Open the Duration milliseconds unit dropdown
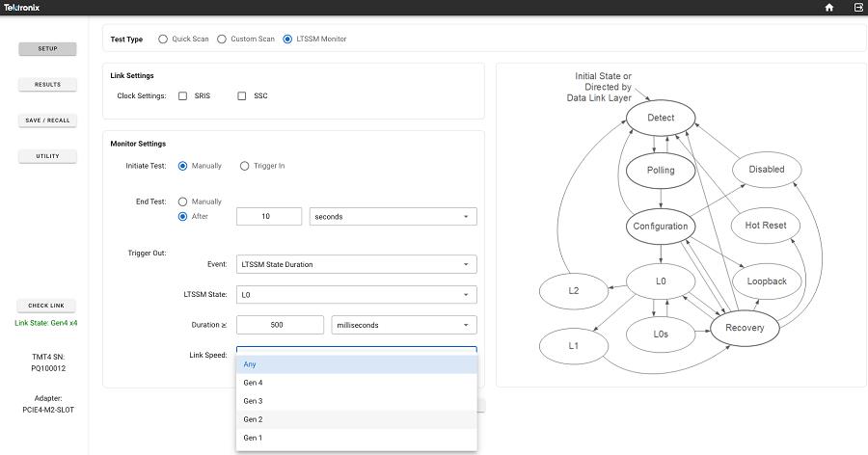This screenshot has height=455, width=868. tap(403, 325)
